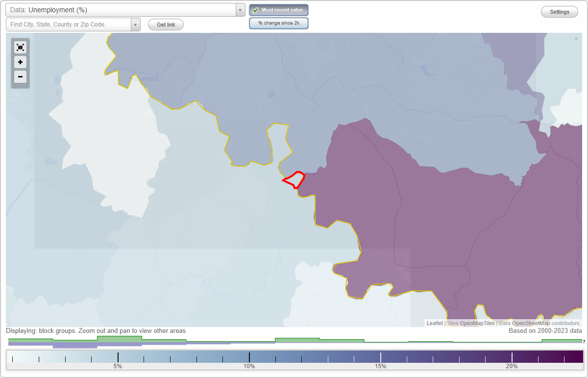Open the Data Unemployment (%) dropdown arrow

[x=240, y=10]
